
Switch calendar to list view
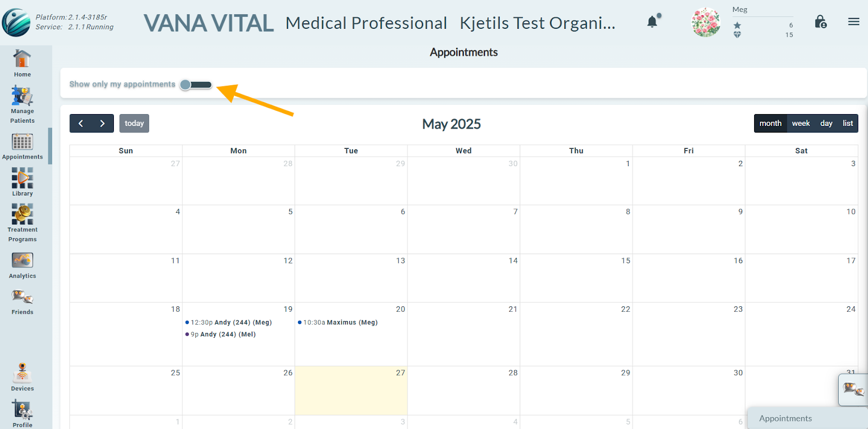coord(848,123)
